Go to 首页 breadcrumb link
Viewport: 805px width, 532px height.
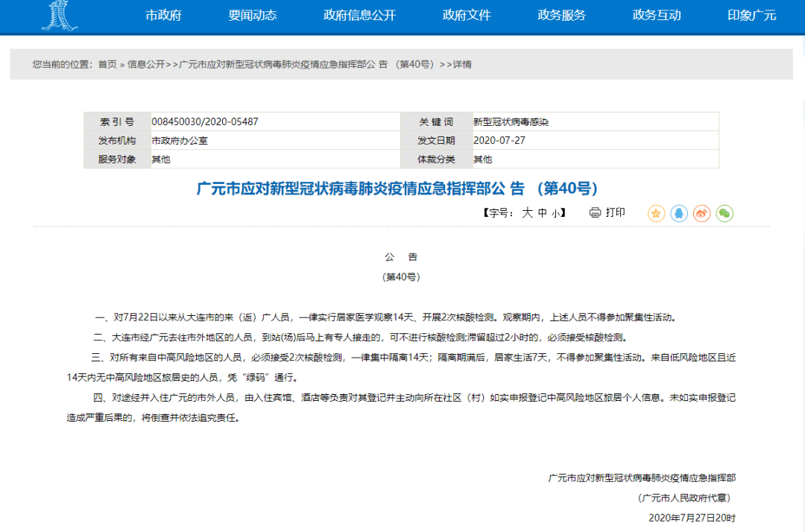click(107, 65)
